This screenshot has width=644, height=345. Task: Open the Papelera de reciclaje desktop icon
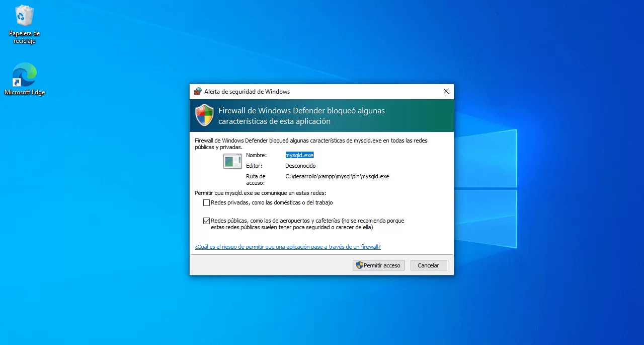24,24
